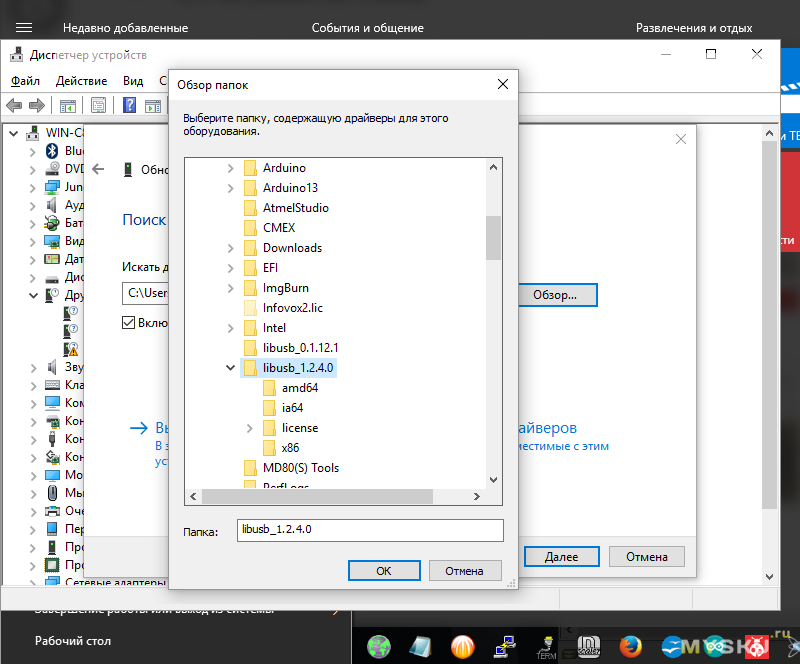Viewport: 800px width, 664px height.
Task: Click the back arrow in driver update wizard
Action: (x=98, y=169)
